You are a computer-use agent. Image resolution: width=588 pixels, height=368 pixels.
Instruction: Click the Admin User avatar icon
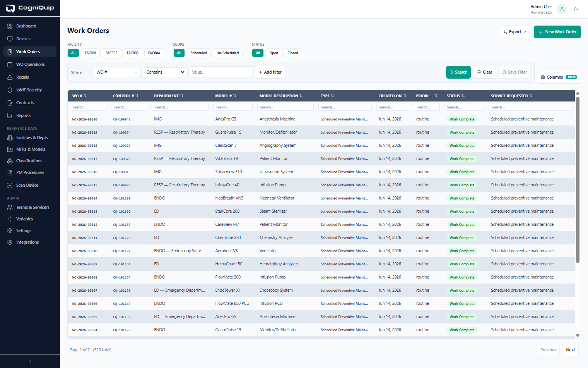click(562, 9)
